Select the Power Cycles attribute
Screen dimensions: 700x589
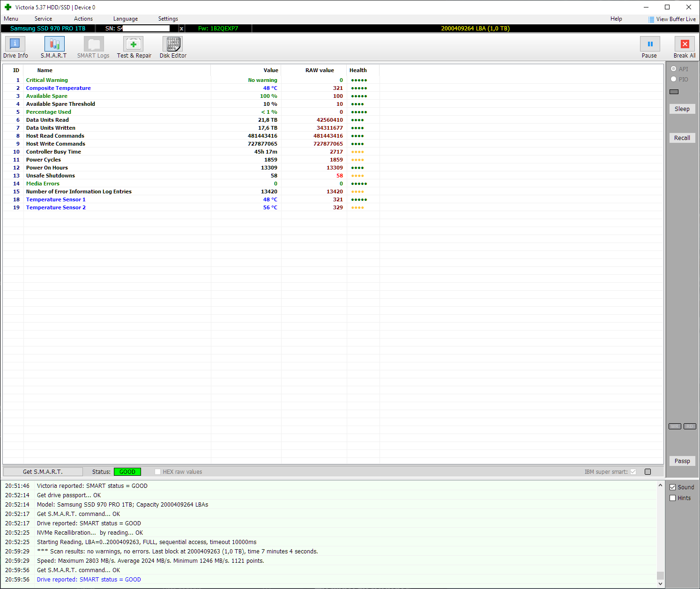coord(333,160)
